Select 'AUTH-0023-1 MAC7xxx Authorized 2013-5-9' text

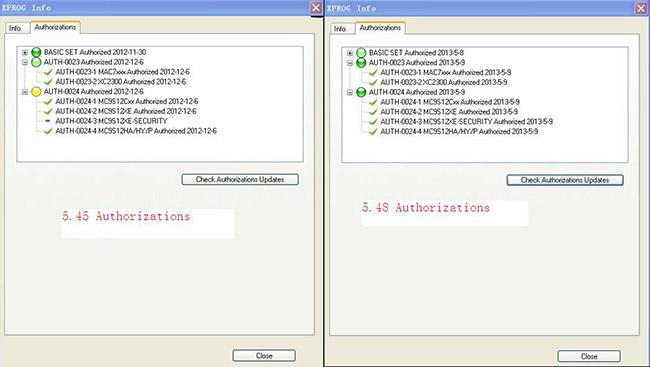446,73
